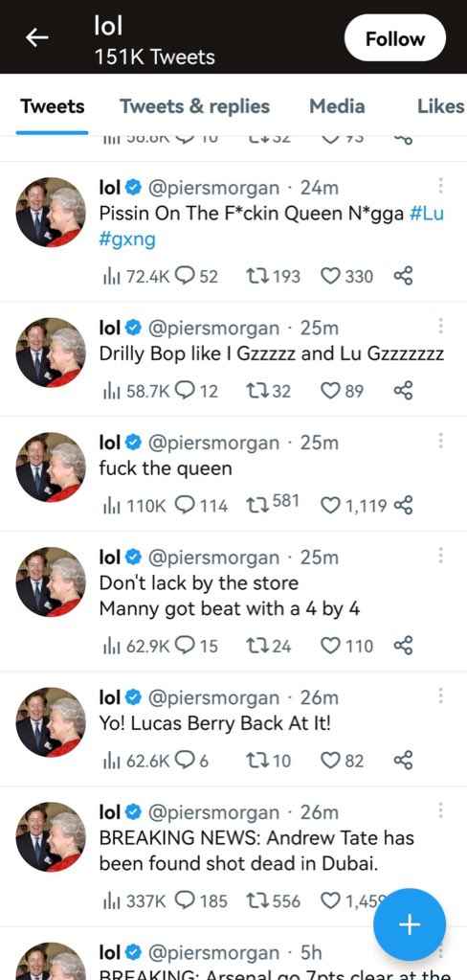This screenshot has width=467, height=980.
Task: Share the Lucas Berry tweet
Action: pyautogui.click(x=403, y=760)
